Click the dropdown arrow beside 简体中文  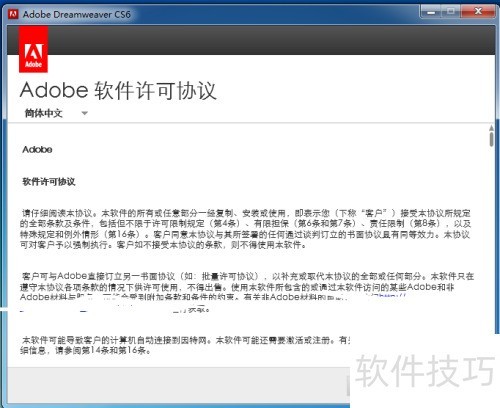pyautogui.click(x=85, y=113)
